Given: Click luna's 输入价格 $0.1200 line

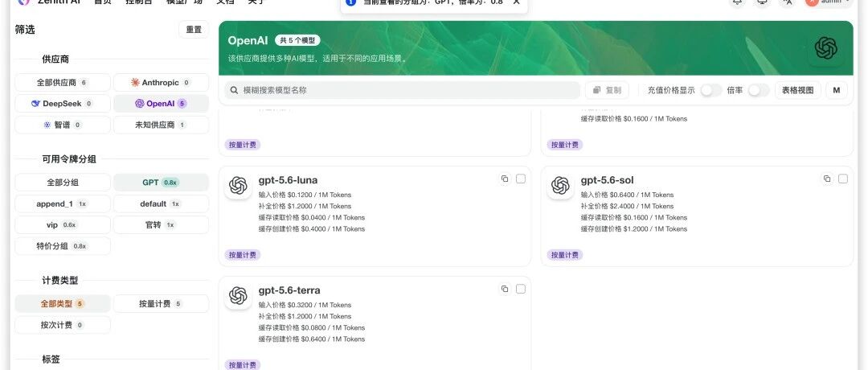Looking at the screenshot, I should (305, 195).
